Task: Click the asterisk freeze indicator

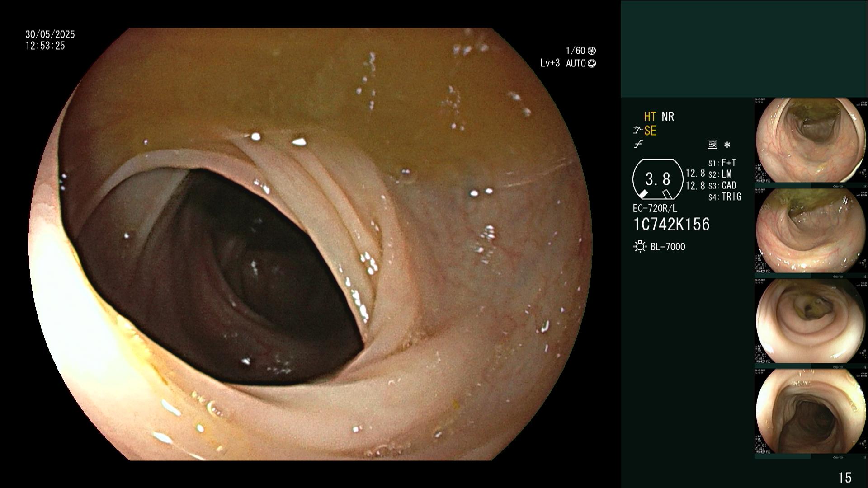Action: click(727, 145)
